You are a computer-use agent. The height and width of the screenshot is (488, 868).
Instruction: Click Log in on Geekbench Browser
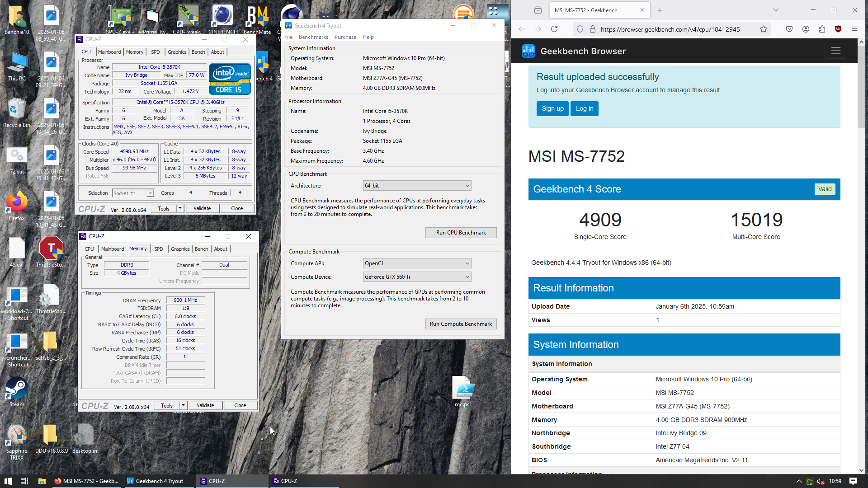584,108
